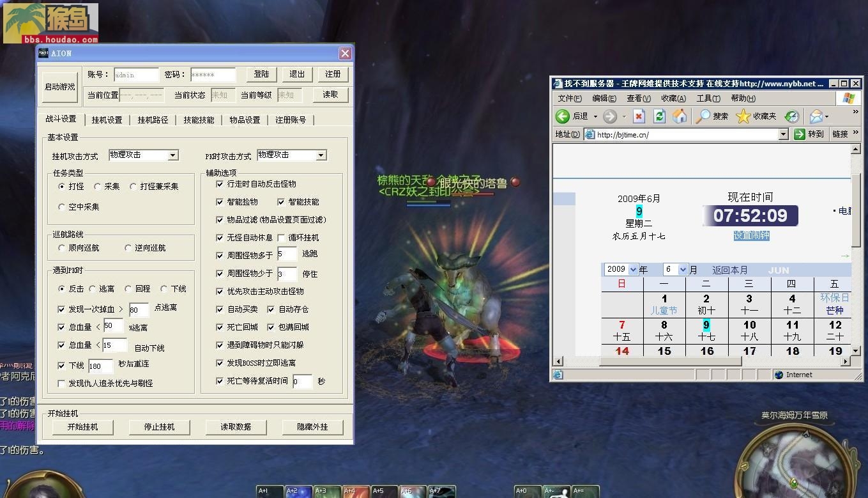
Task: Switch to 挂机设置 tab
Action: 107,120
